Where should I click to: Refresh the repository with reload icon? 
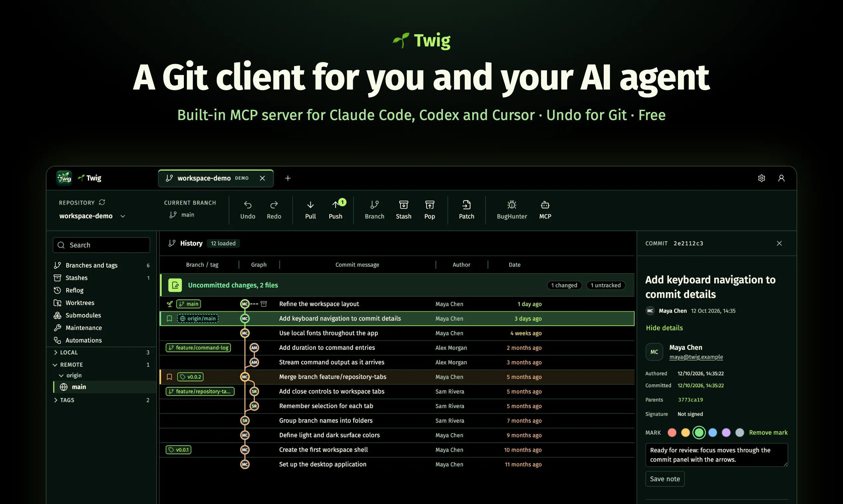pos(102,202)
